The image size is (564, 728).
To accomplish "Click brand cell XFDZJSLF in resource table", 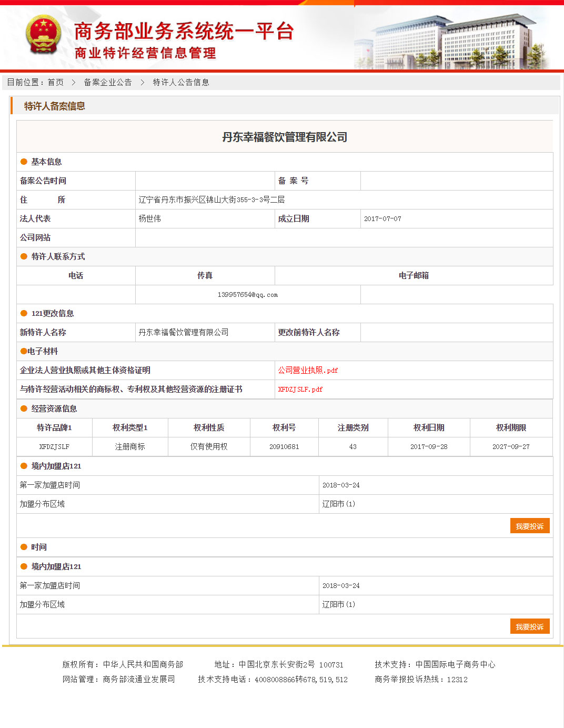I will (54, 446).
